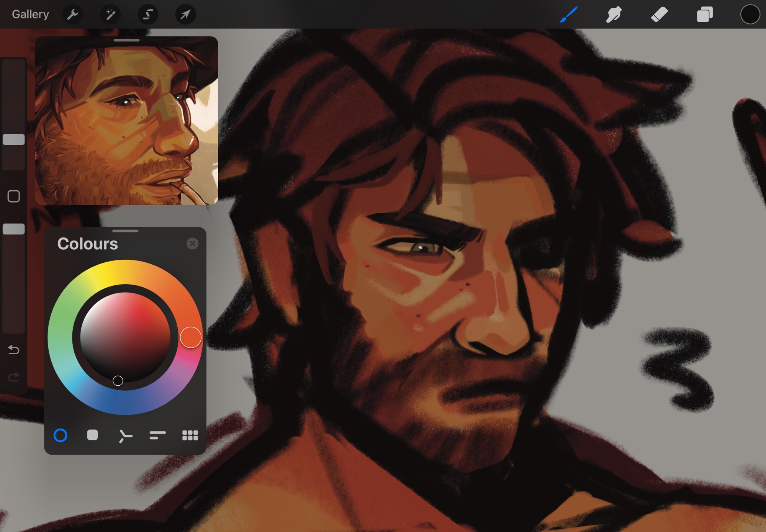Select the Eraser tool
The width and height of the screenshot is (766, 532).
click(x=659, y=15)
